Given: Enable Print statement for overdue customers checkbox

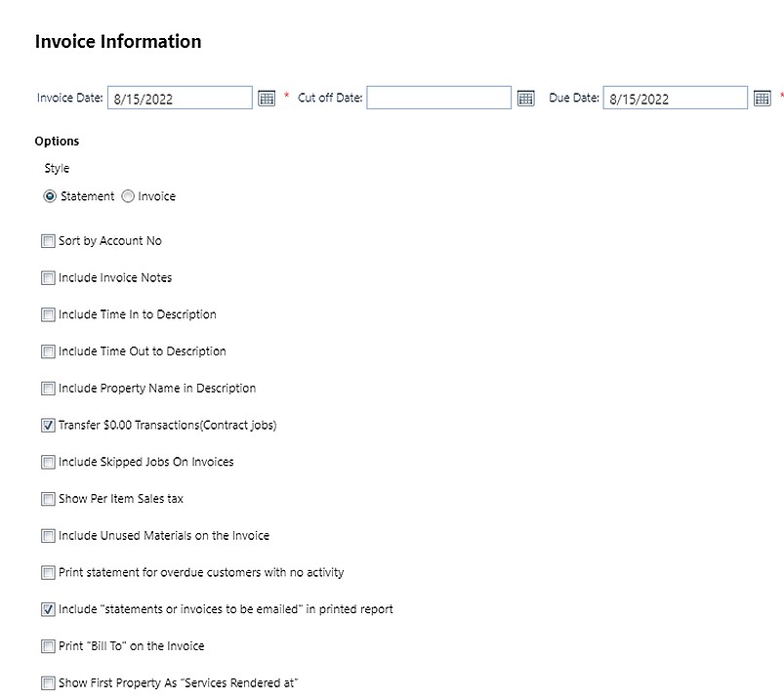Looking at the screenshot, I should pyautogui.click(x=48, y=573).
